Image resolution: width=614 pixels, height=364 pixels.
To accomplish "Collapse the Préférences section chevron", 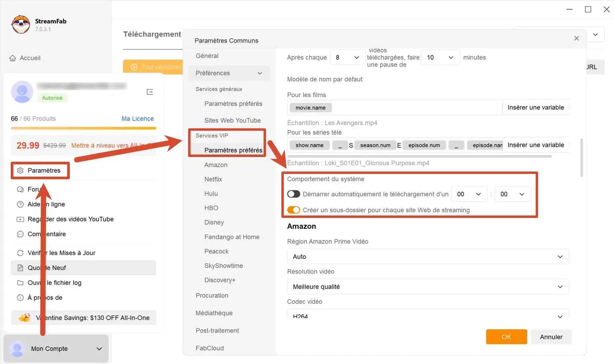I will pos(260,73).
